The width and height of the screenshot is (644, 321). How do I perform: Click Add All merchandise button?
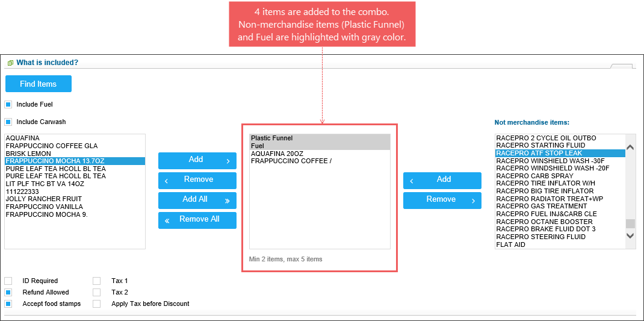[x=197, y=201]
